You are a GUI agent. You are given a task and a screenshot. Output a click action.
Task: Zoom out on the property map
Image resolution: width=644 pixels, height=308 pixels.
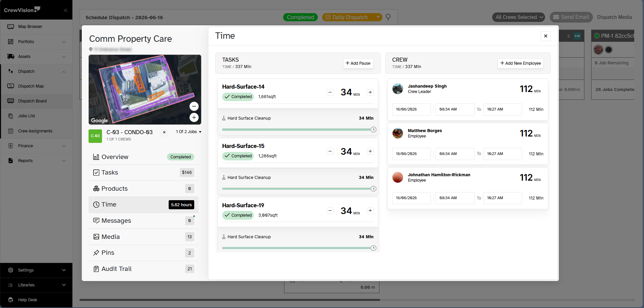[194, 106]
